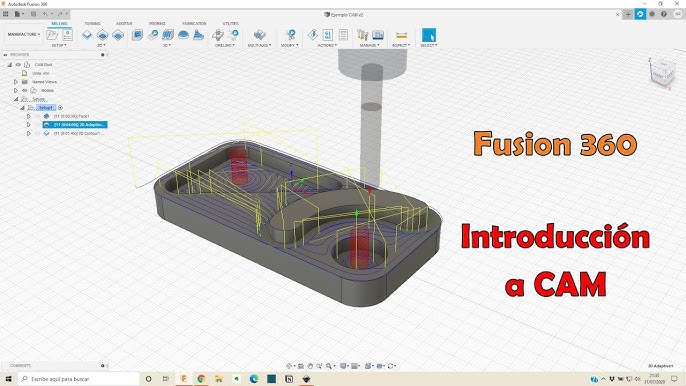Select the second 2D milling operation icon
686x386 pixels.
(x=102, y=35)
